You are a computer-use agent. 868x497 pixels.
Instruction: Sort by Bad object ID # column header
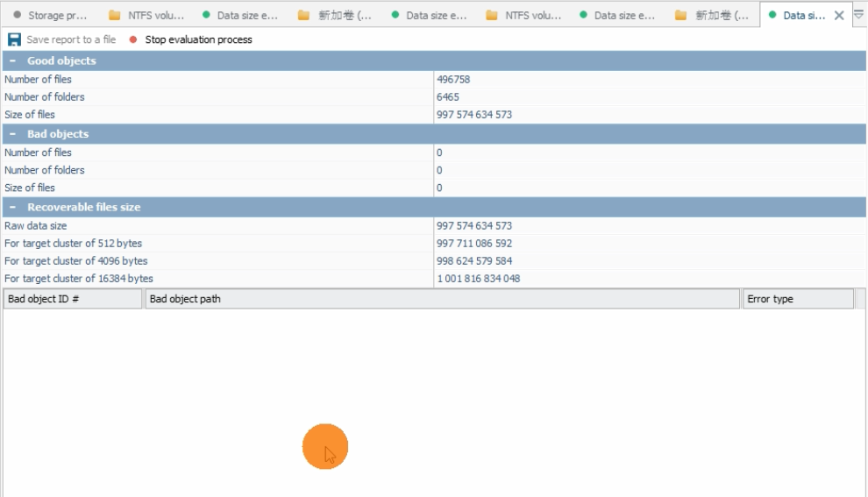click(73, 299)
